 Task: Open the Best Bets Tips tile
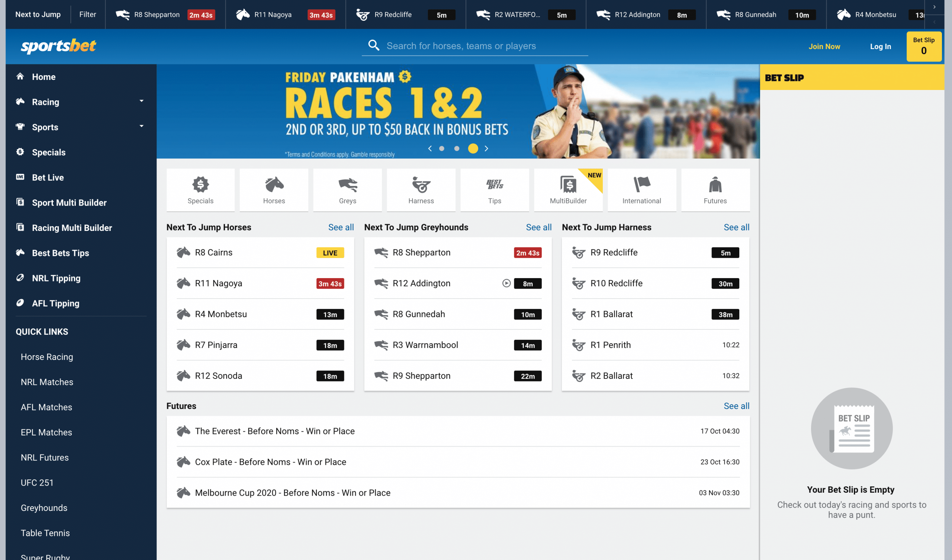(x=495, y=190)
